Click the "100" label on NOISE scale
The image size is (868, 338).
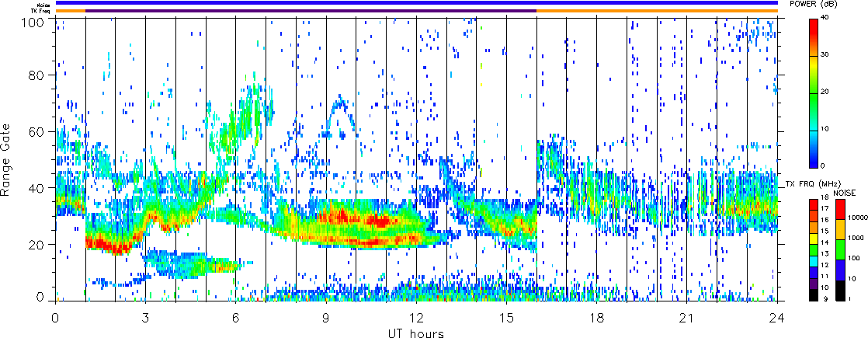click(854, 258)
